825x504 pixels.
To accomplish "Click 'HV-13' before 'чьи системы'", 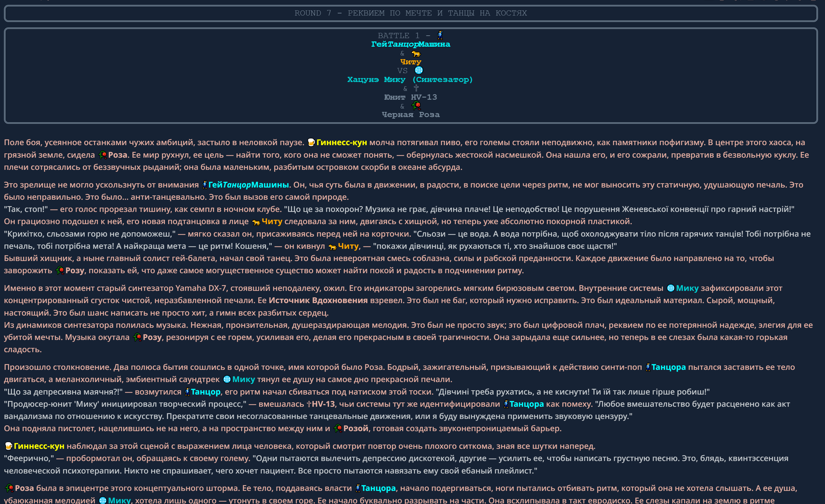I will point(323,404).
